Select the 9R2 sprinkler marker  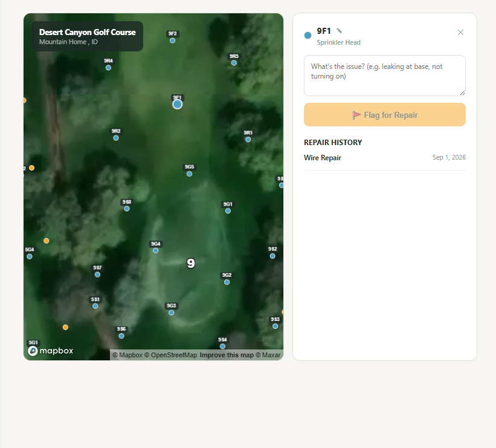tap(116, 138)
